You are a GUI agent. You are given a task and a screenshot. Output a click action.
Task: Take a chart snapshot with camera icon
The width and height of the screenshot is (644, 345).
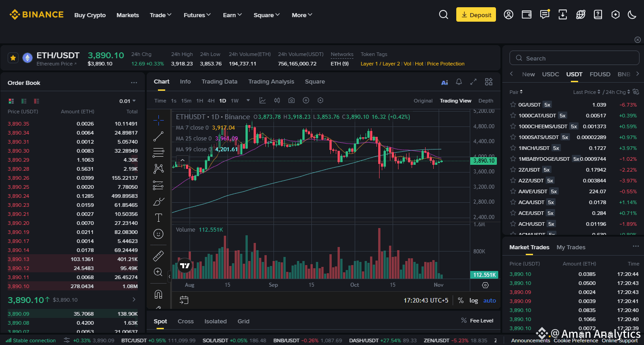tap(292, 100)
